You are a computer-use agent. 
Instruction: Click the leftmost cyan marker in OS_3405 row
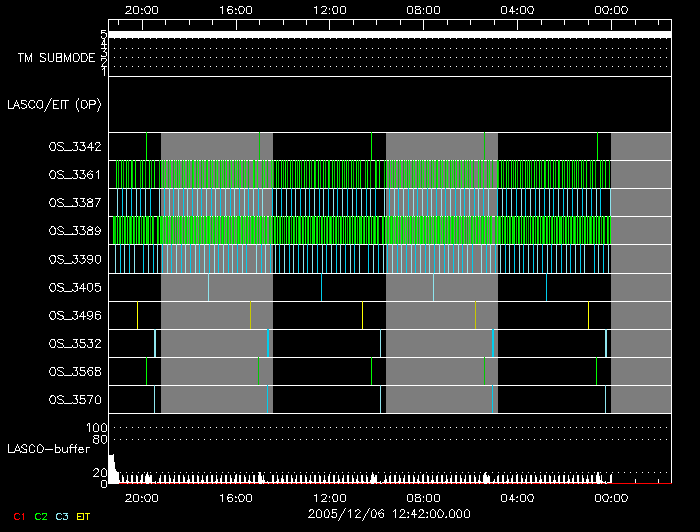pyautogui.click(x=208, y=288)
